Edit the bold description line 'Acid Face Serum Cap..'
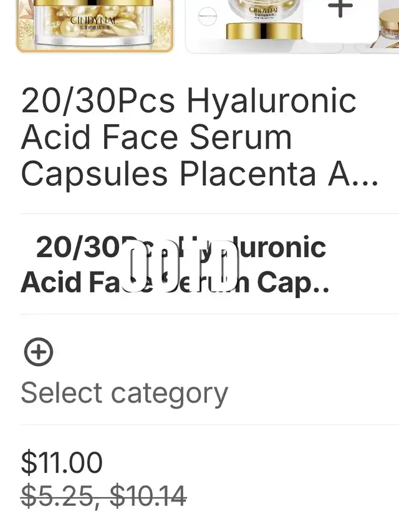Viewport: 399px width, 532px height. point(175,283)
